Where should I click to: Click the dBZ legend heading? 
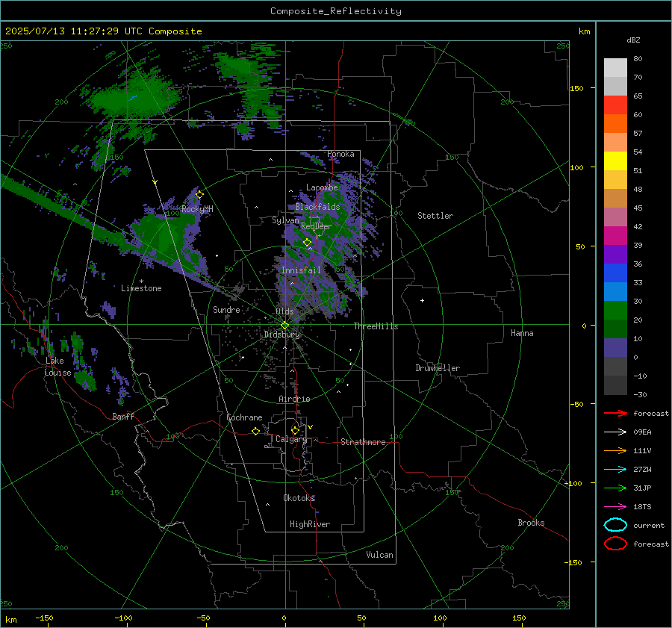[633, 40]
